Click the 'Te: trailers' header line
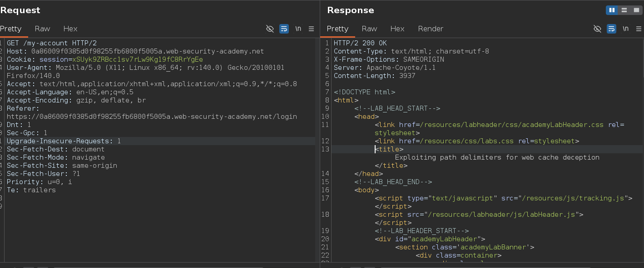This screenshot has height=268, width=644. tap(31, 190)
